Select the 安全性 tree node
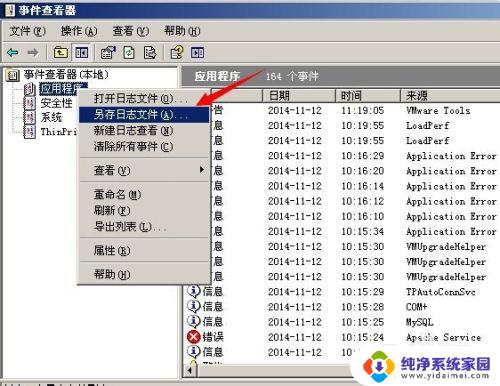Screen dimensions: 500x386 56,103
